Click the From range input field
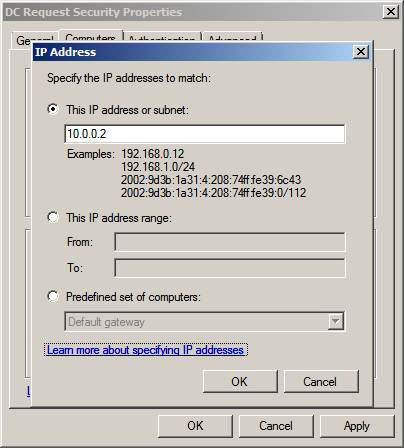The width and height of the screenshot is (404, 448). click(x=230, y=242)
